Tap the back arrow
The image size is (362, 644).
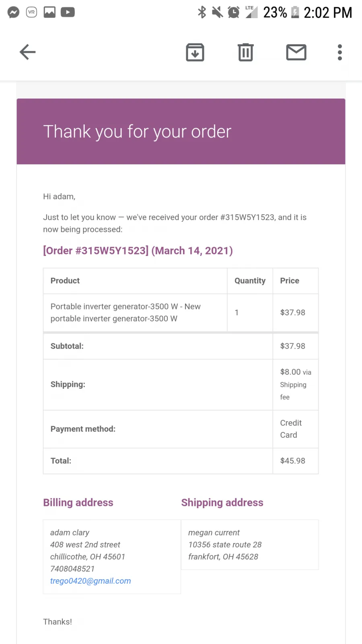[x=28, y=52]
